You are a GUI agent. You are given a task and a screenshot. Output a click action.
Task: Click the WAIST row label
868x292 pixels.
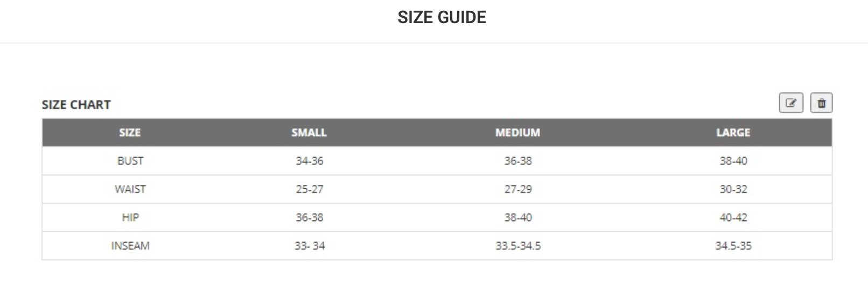point(130,189)
